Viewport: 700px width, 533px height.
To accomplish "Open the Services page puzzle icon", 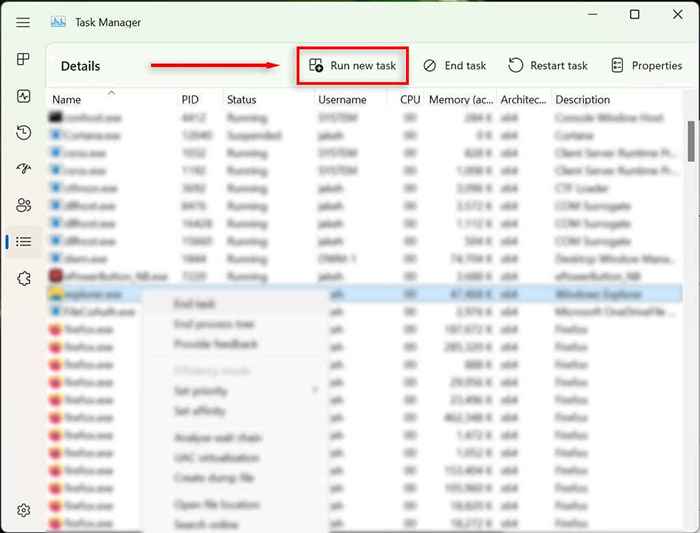I will tap(23, 279).
